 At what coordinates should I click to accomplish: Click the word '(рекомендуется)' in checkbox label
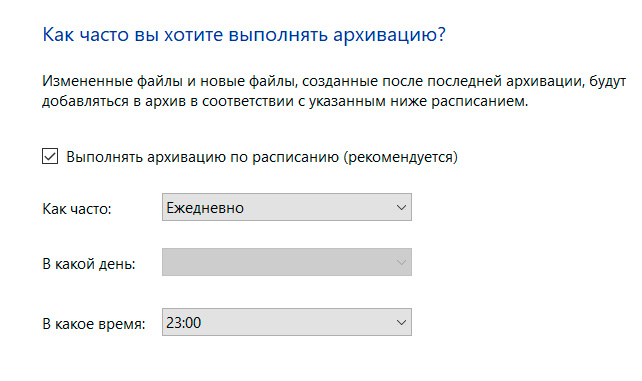pyautogui.click(x=400, y=157)
